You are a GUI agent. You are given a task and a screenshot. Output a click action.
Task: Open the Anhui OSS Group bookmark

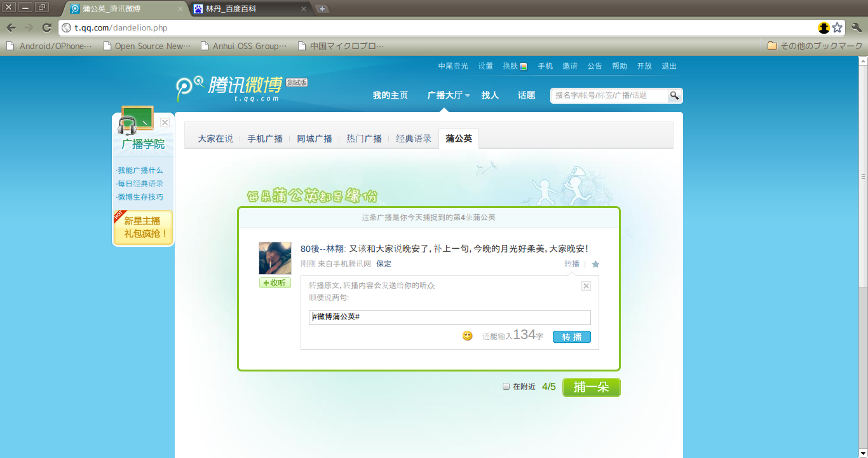pos(244,46)
